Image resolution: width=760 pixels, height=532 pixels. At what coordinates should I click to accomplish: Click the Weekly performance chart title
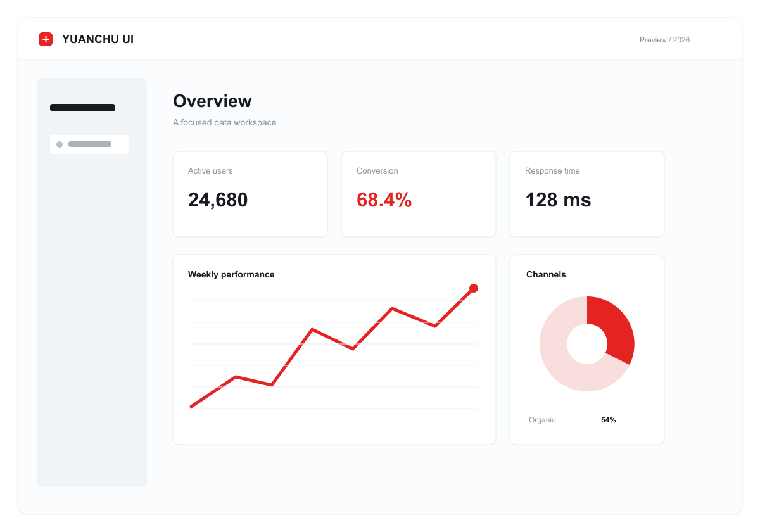pyautogui.click(x=231, y=274)
